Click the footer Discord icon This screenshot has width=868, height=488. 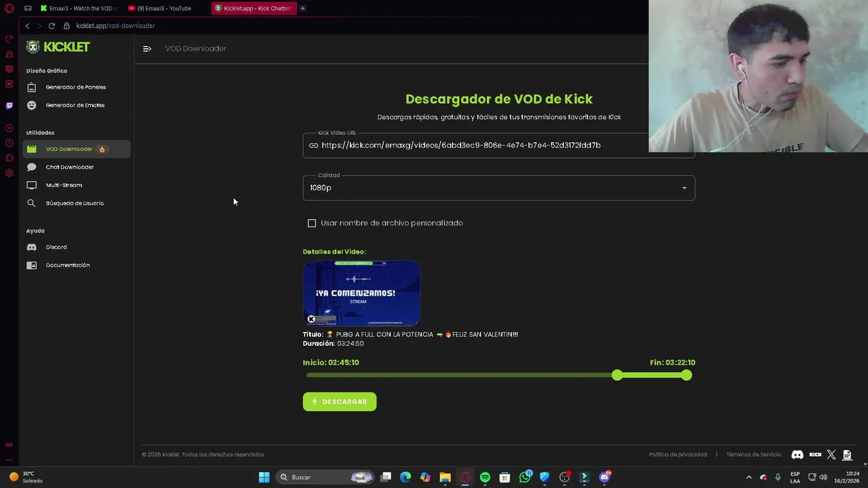point(797,455)
